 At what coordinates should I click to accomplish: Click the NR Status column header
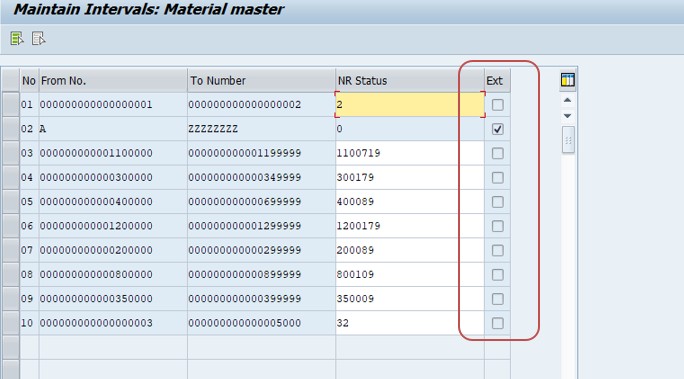(410, 80)
